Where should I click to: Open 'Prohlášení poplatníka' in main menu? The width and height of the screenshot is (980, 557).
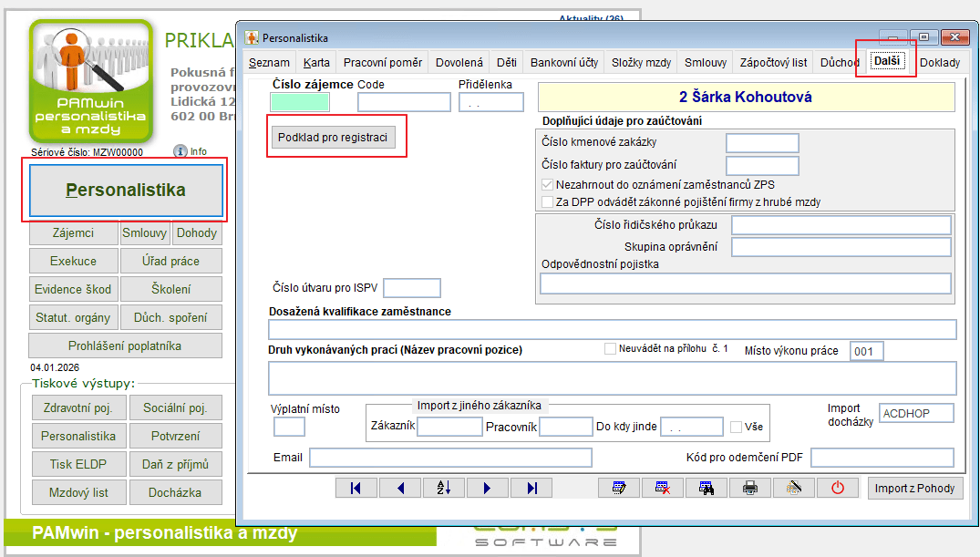(x=125, y=346)
